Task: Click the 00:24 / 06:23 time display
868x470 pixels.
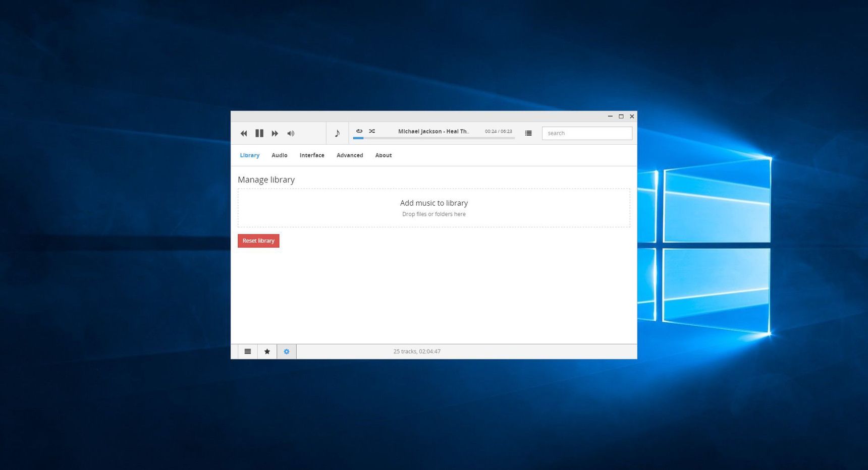Action: coord(499,131)
